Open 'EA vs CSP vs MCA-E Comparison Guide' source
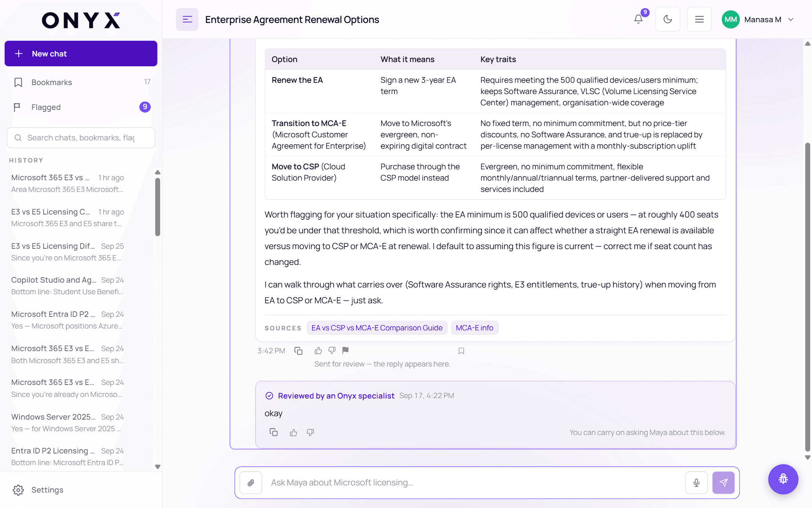Image resolution: width=812 pixels, height=508 pixels. point(377,328)
